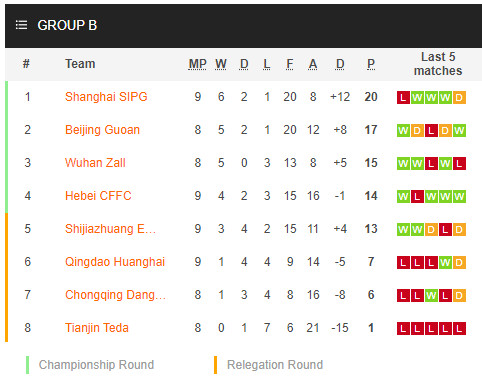Click Shanghai SIPG's red L result badge

pyautogui.click(x=403, y=98)
